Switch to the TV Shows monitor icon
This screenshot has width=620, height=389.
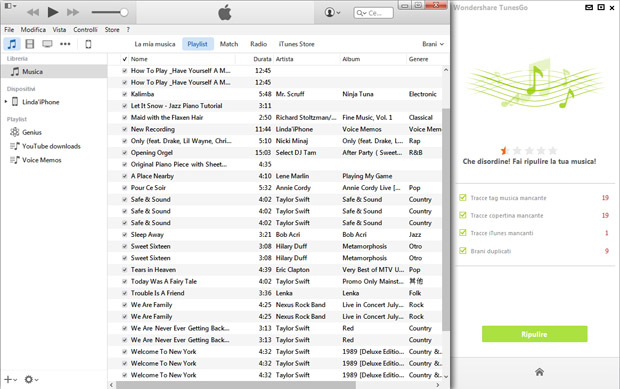[47, 44]
